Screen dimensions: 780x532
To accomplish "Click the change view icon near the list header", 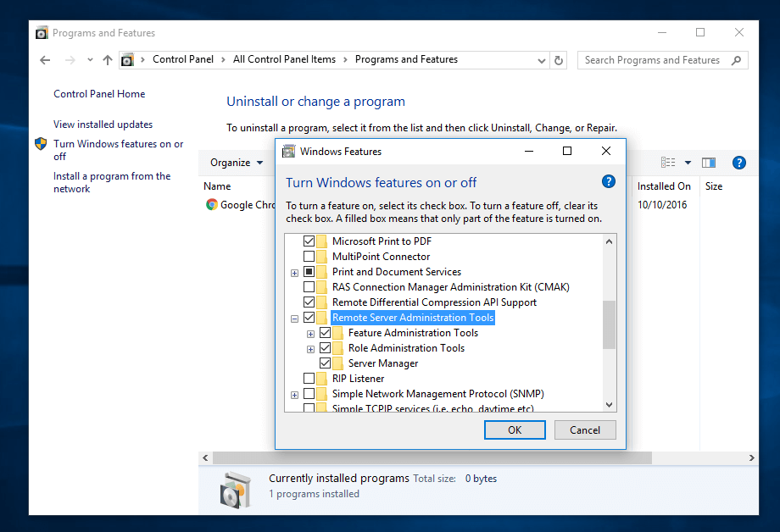I will point(669,162).
